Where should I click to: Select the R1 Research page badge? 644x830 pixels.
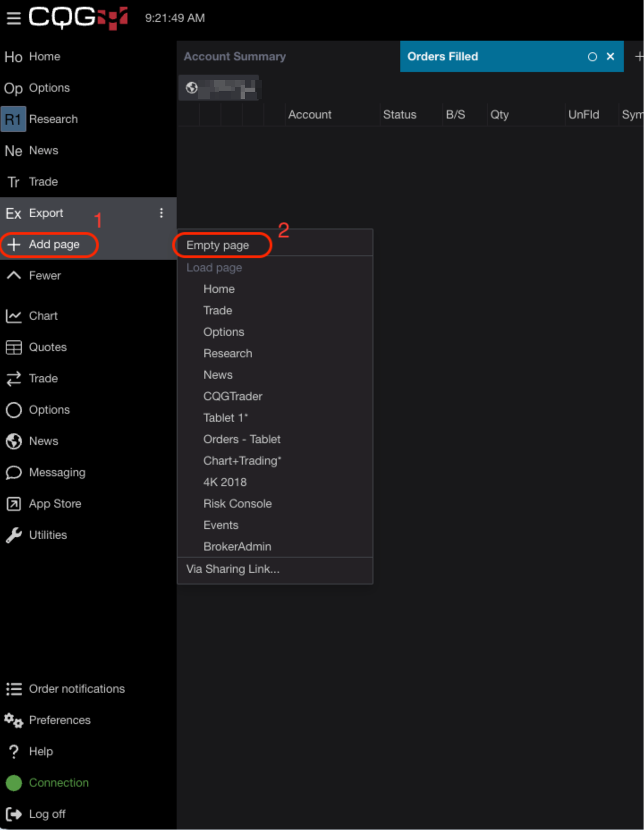[x=13, y=119]
